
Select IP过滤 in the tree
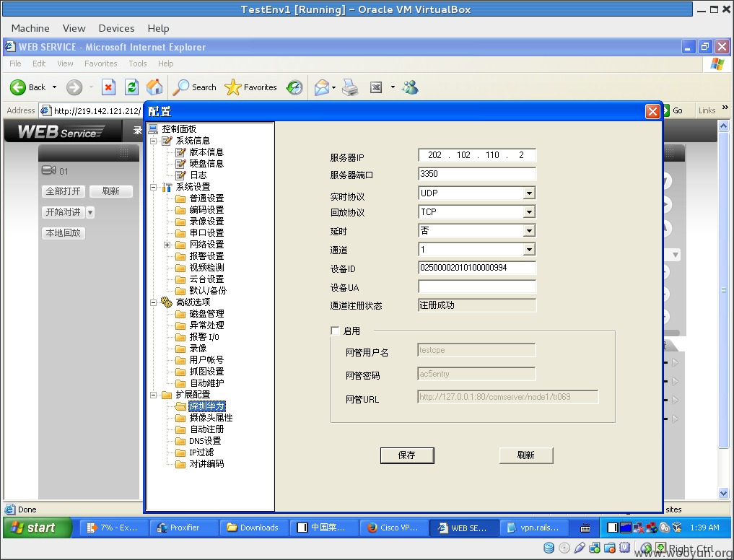tap(201, 452)
